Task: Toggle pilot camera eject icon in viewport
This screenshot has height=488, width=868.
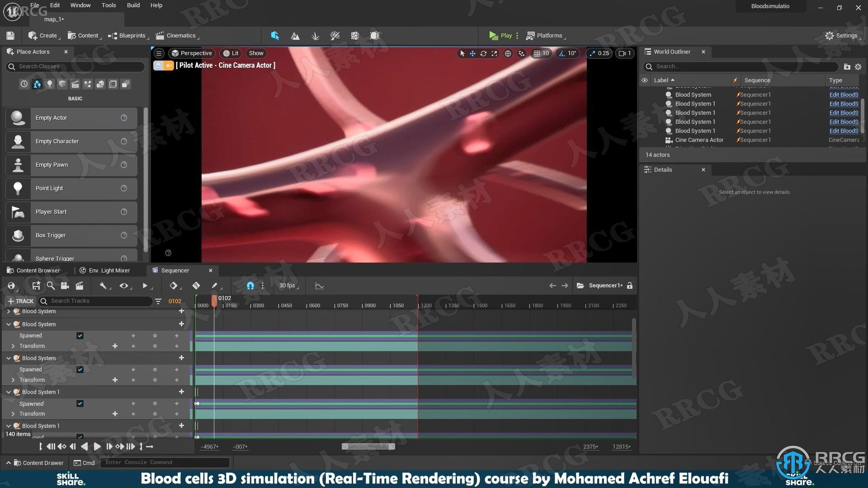Action: (158, 66)
